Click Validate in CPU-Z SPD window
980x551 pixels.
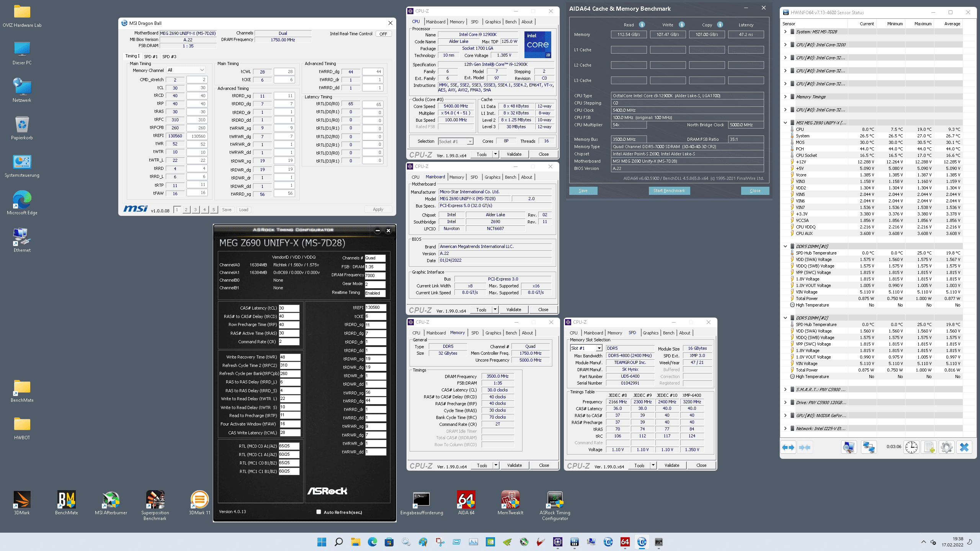[x=672, y=465]
